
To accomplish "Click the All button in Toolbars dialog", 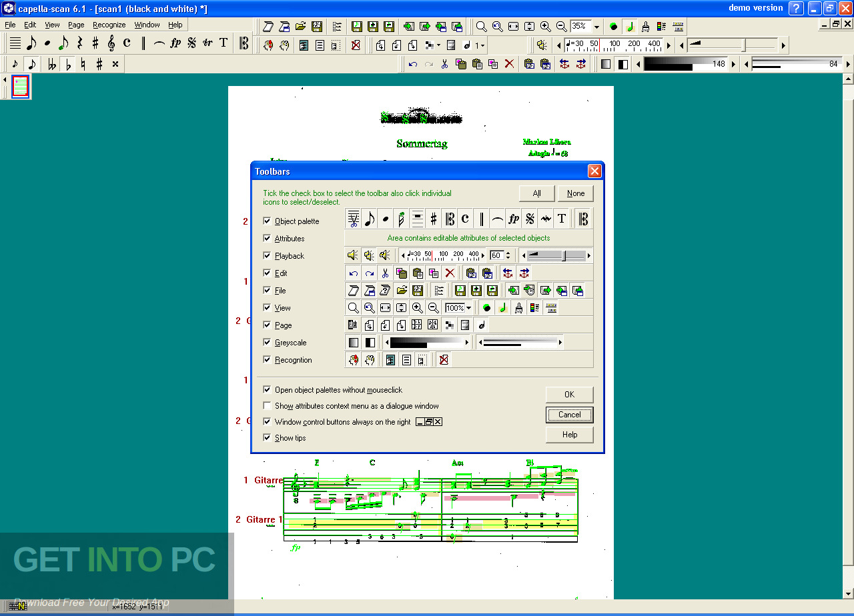I will pos(536,193).
